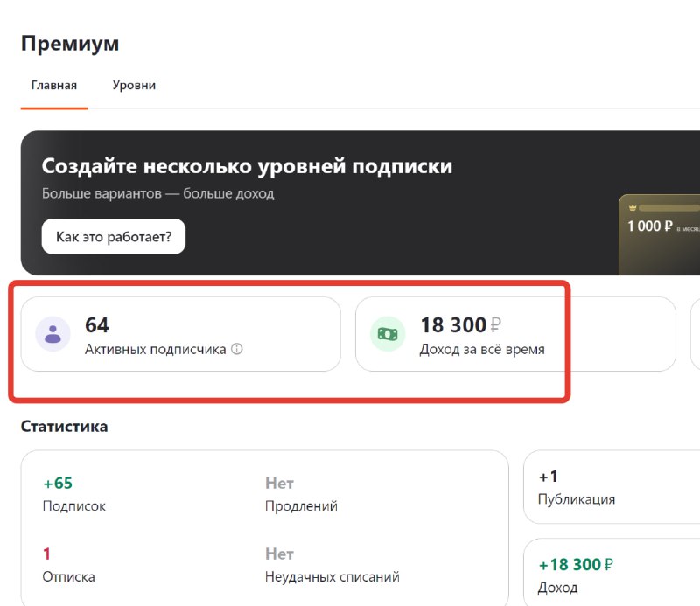Click the Продлений label

(x=301, y=506)
